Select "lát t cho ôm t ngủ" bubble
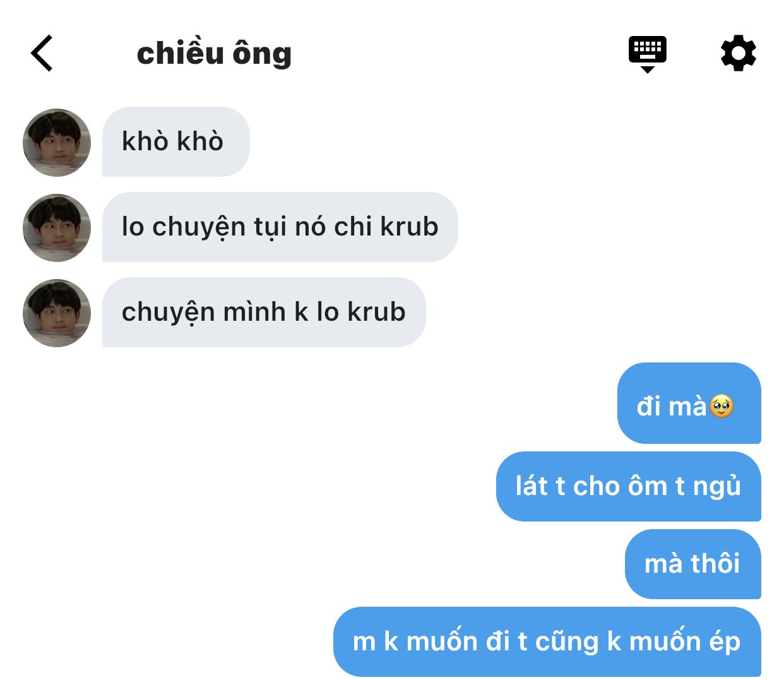Image resolution: width=784 pixels, height=680 pixels. pyautogui.click(x=629, y=486)
